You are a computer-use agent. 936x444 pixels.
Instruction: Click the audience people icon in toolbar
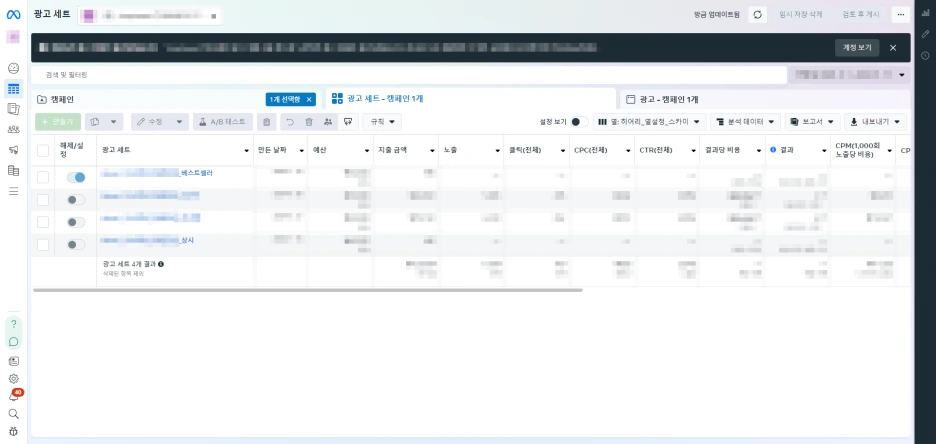(x=328, y=122)
